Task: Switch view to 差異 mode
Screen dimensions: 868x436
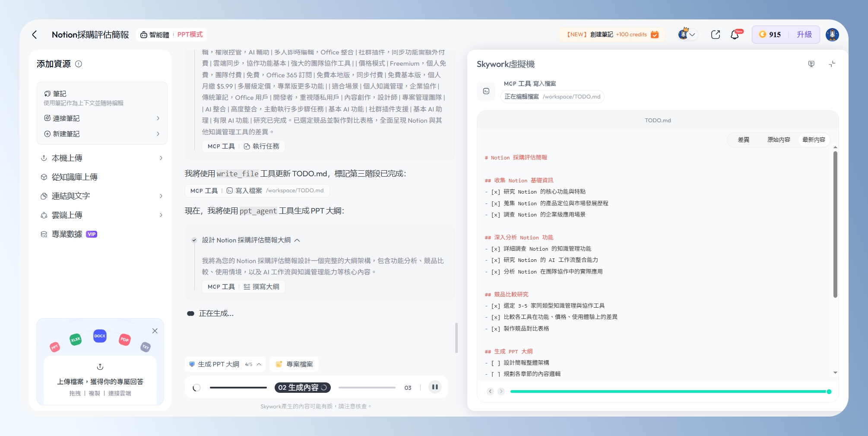Action: pos(743,140)
